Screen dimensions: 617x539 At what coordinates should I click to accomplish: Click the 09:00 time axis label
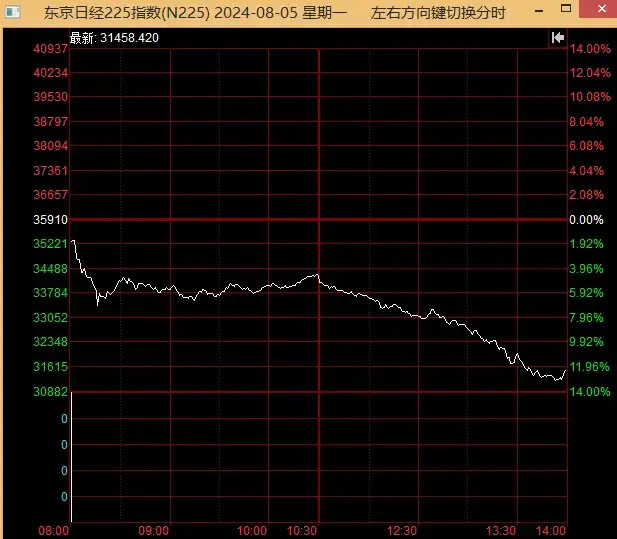[153, 531]
